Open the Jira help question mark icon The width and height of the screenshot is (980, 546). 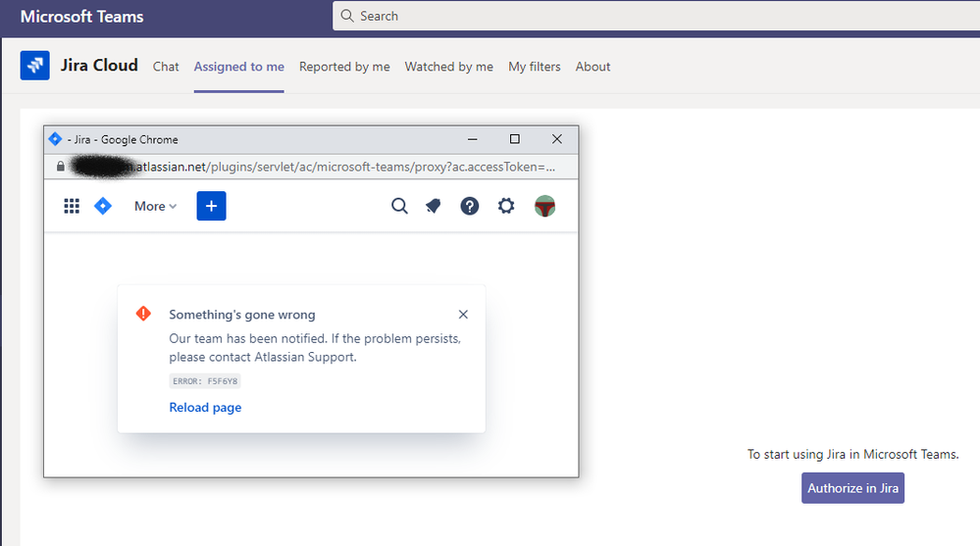point(469,206)
